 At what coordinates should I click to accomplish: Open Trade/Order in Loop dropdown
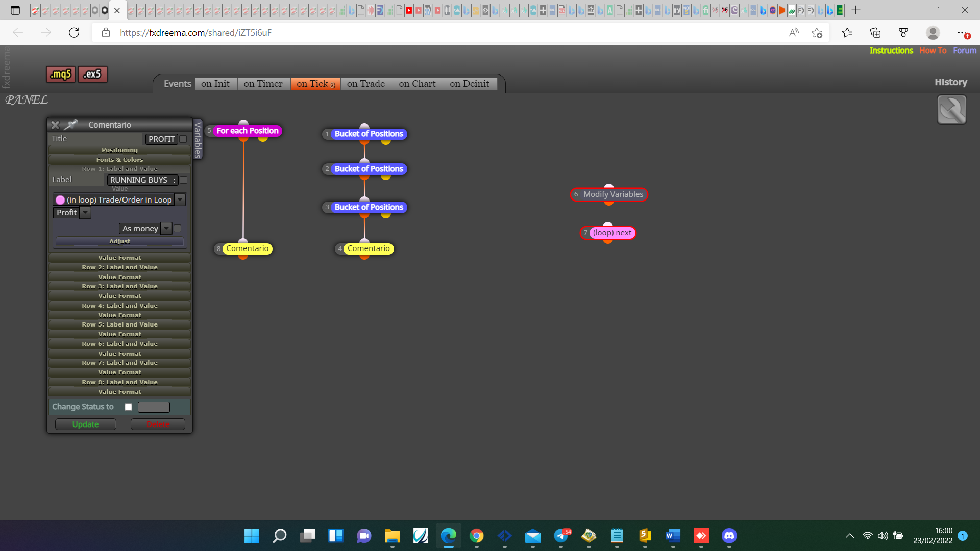[x=180, y=199]
